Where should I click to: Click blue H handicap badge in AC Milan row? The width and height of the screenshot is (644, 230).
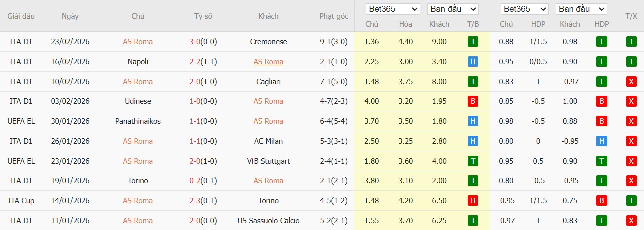pos(601,141)
